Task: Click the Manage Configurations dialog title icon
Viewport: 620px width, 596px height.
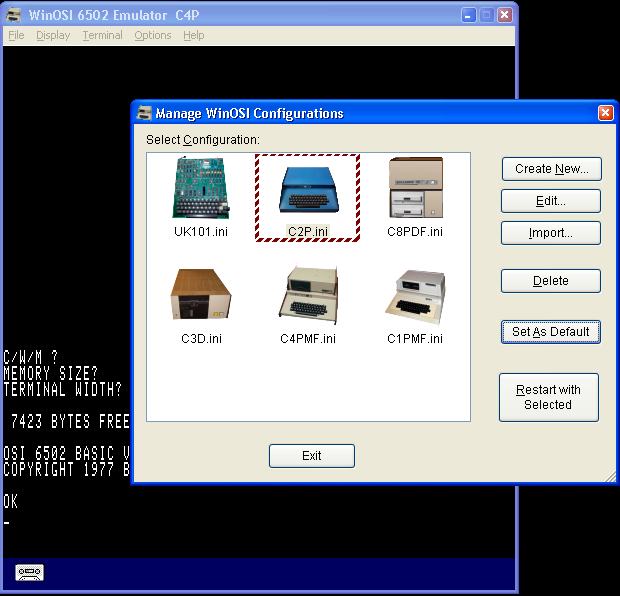Action: pyautogui.click(x=144, y=113)
